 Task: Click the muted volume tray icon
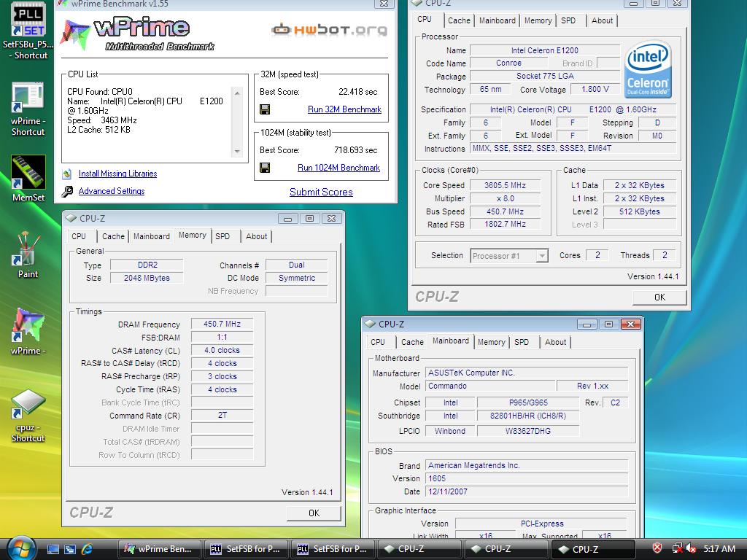690,548
